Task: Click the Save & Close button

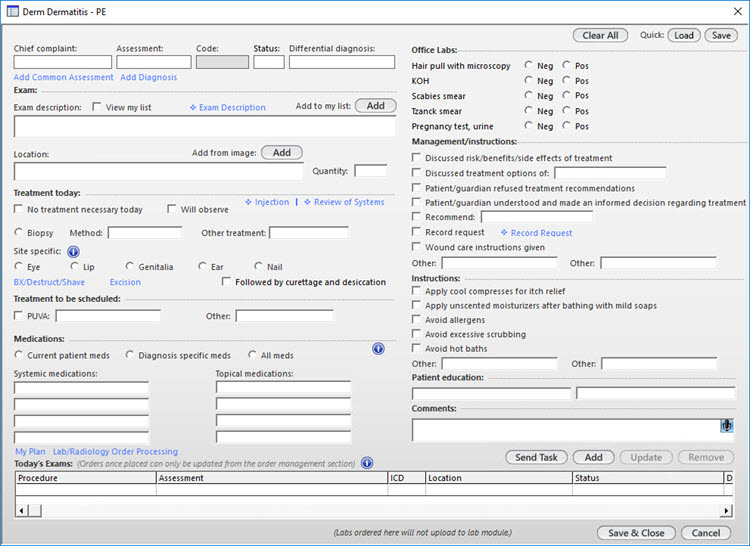Action: click(636, 533)
